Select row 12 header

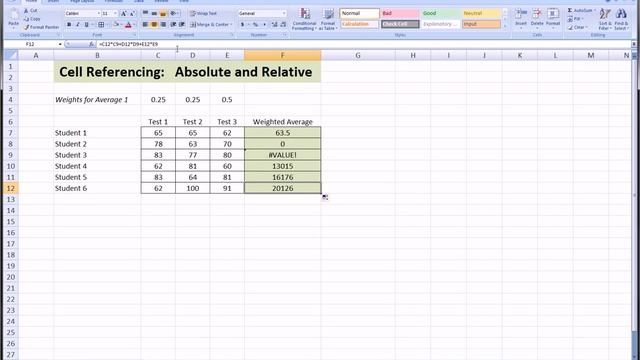11,188
